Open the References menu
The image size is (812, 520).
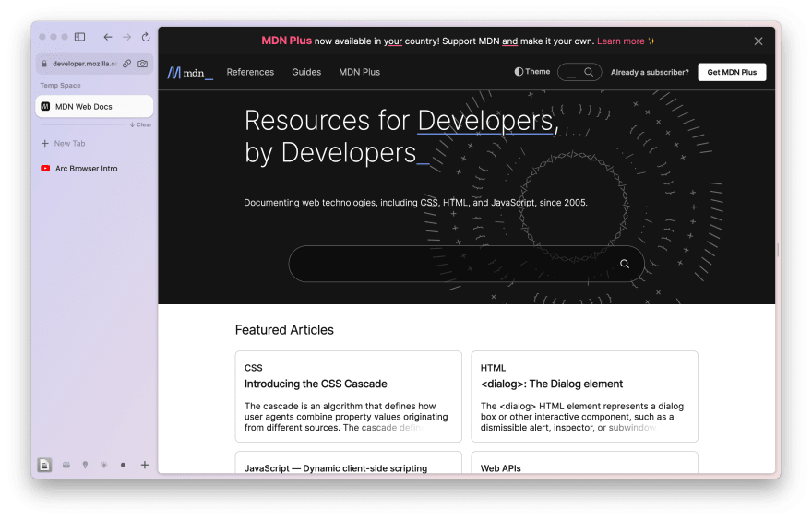tap(250, 73)
